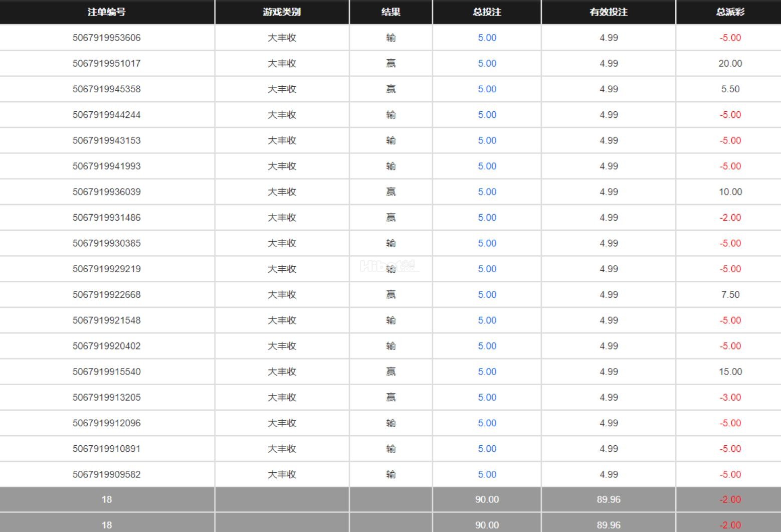Click the 20.00 payout value
The width and height of the screenshot is (781, 532).
point(730,63)
